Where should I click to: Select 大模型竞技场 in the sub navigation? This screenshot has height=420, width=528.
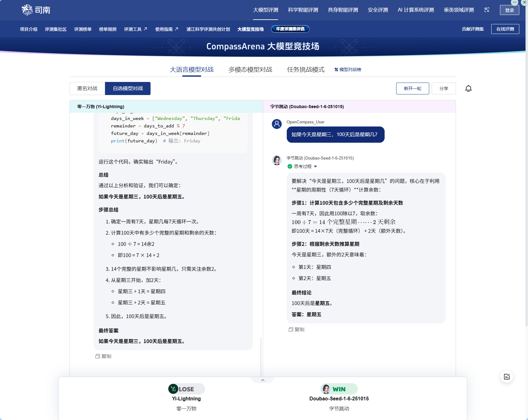click(x=251, y=29)
